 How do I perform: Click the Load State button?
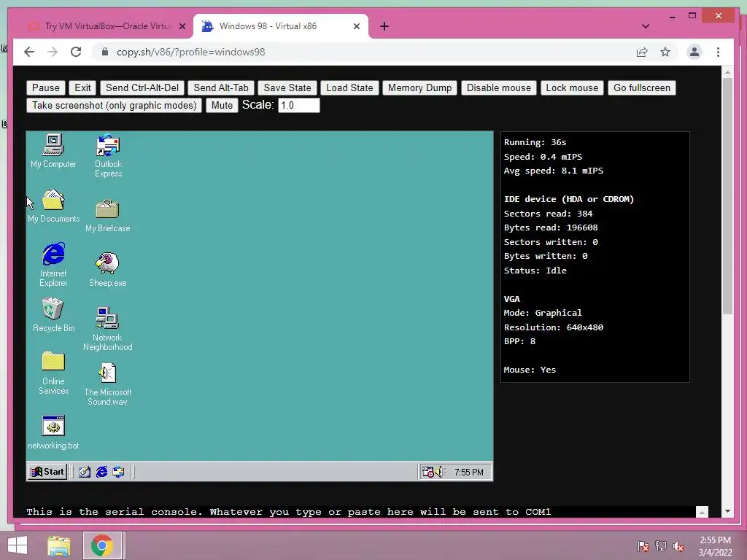coord(349,88)
